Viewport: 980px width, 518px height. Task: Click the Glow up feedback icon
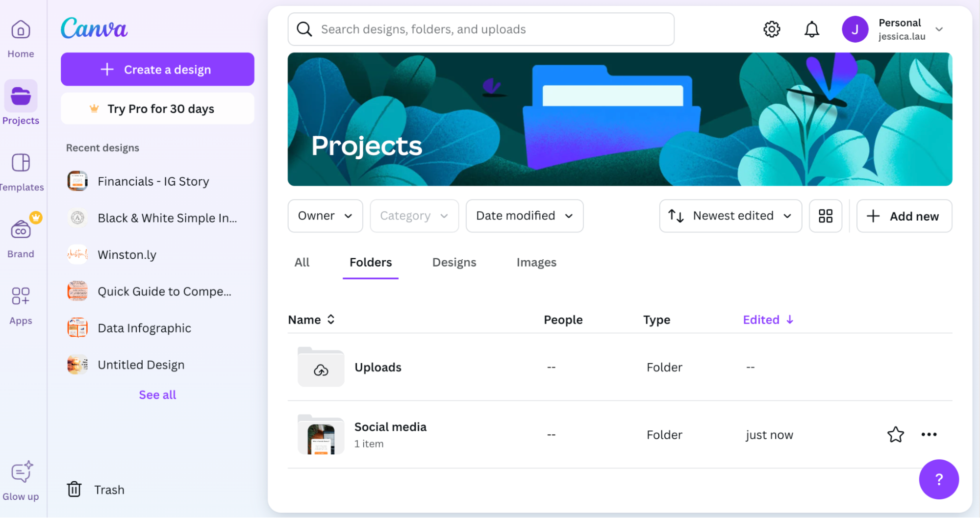point(22,472)
